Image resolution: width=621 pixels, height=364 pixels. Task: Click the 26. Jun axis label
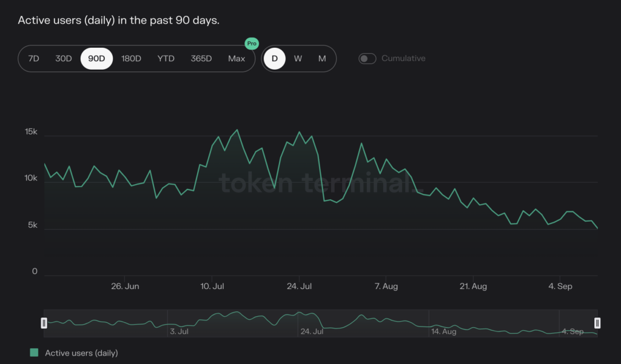125,286
